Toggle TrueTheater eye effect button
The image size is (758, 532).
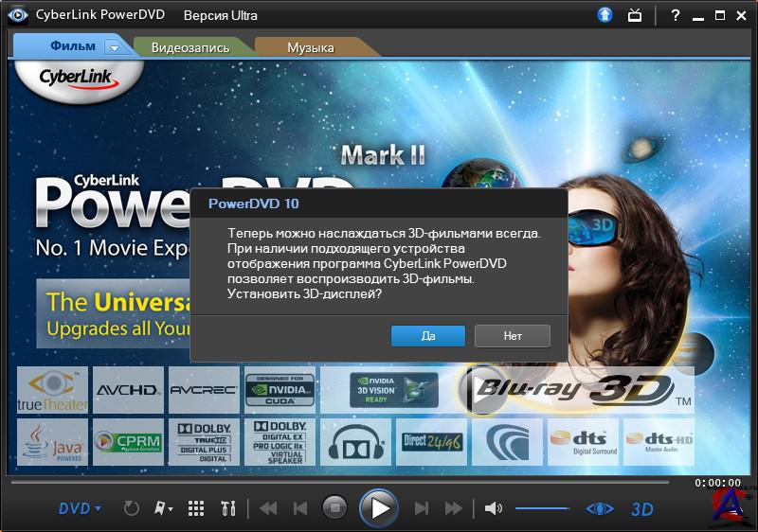coord(600,508)
